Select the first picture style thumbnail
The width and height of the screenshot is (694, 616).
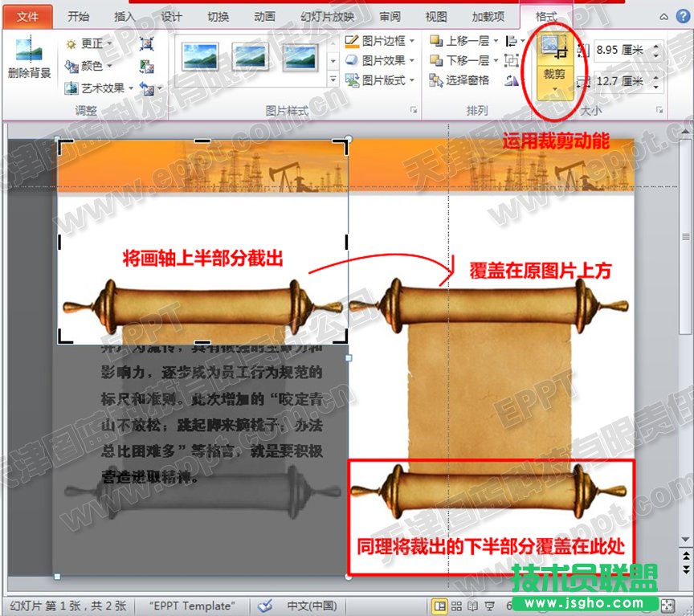201,57
